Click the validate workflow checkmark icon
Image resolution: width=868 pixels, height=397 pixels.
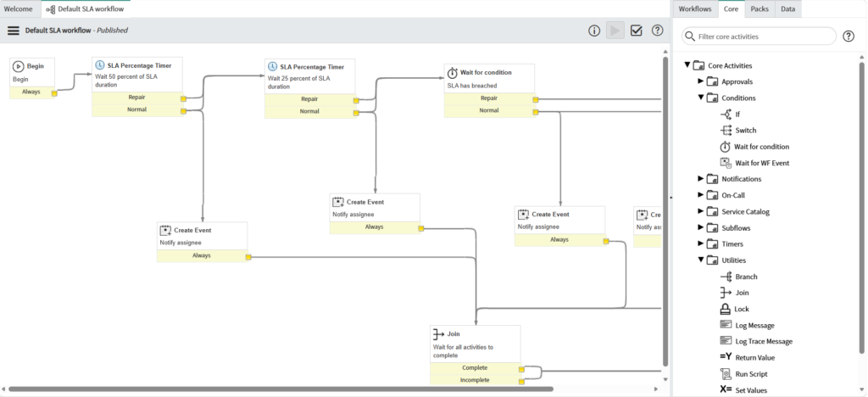pos(637,31)
